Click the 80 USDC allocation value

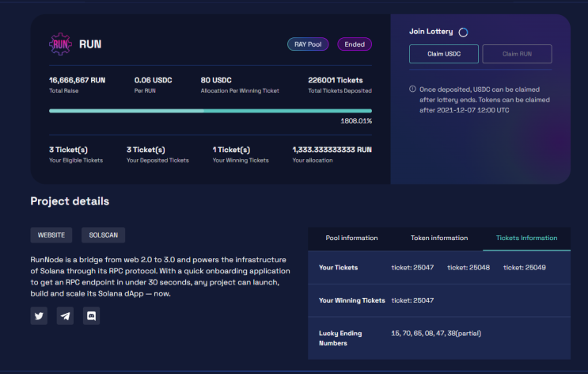216,80
